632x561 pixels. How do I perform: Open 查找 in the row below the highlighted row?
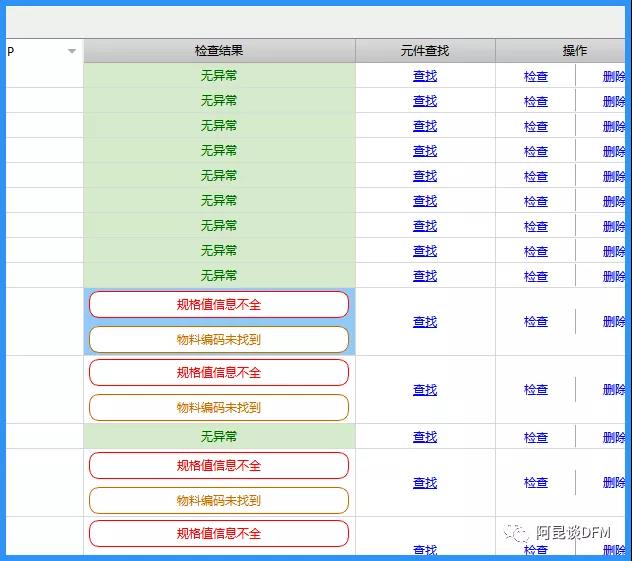[425, 390]
